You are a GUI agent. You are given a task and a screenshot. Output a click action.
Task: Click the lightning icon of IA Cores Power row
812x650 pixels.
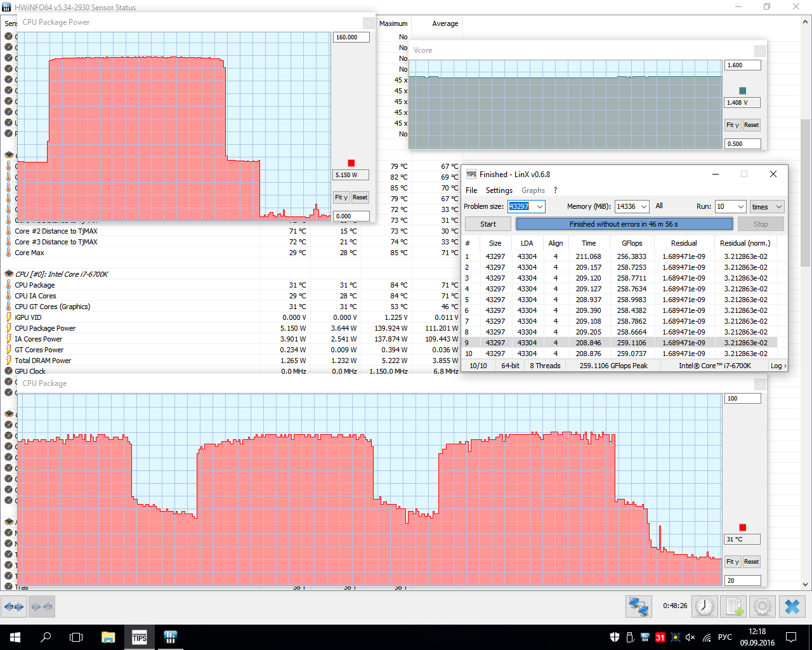(x=8, y=339)
